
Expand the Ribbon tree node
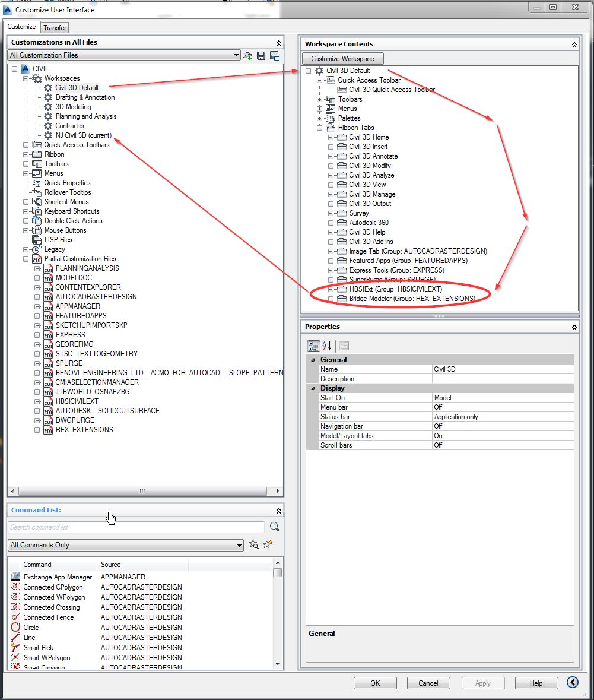[25, 154]
